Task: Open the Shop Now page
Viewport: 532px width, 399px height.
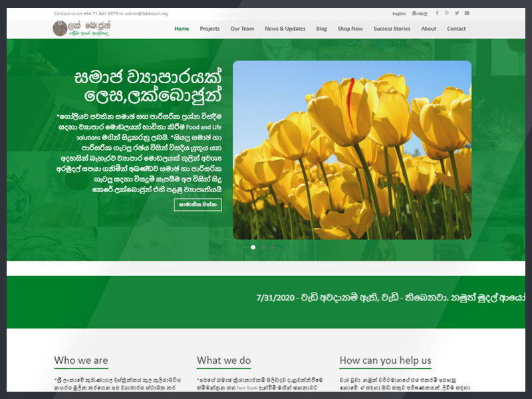Action: (x=350, y=29)
